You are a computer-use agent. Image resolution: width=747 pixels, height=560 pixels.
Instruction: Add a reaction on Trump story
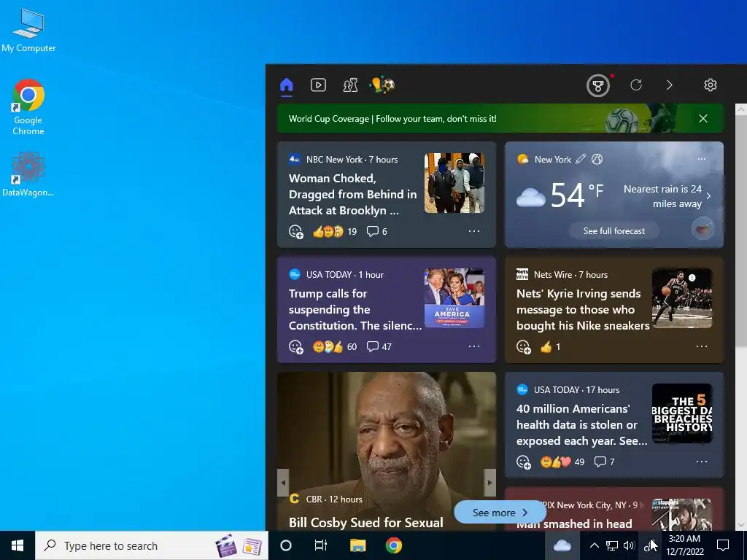[x=296, y=346]
